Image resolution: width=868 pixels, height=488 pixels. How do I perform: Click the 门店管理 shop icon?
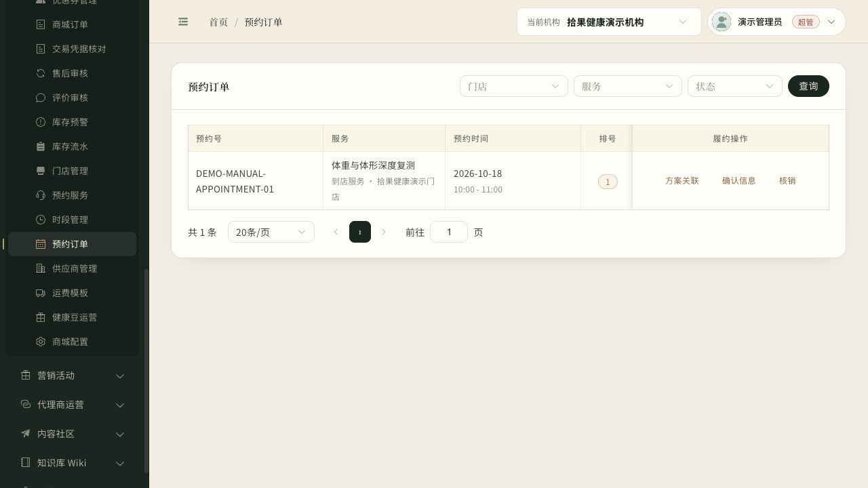pos(41,171)
